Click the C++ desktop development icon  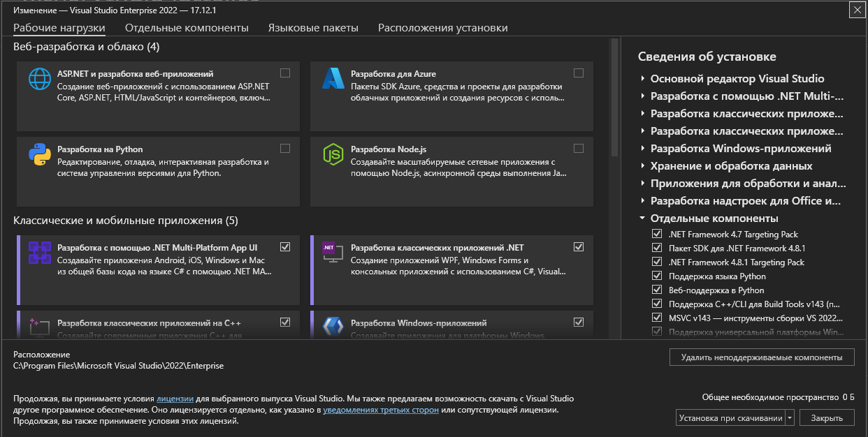40,325
